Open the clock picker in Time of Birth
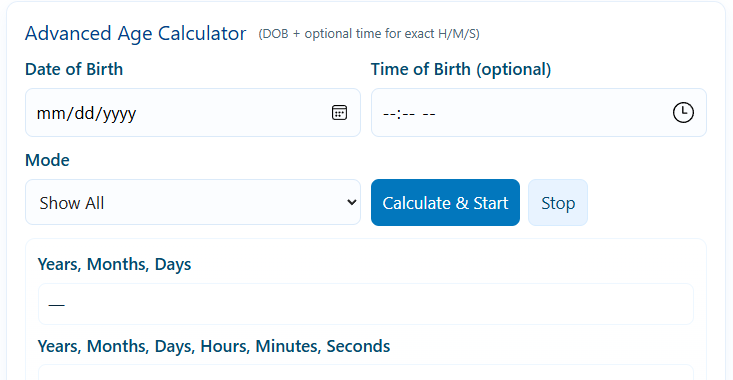Screen dimensions: 733x380 (x=683, y=113)
